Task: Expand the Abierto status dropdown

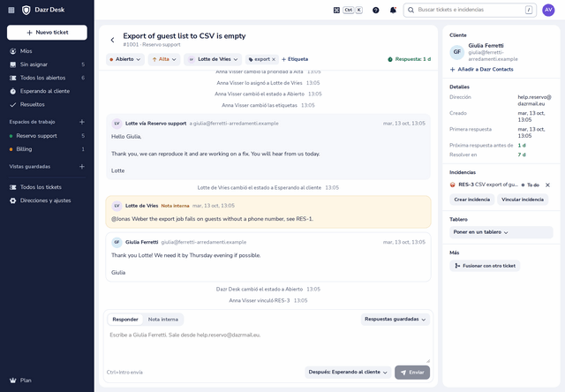Action: click(125, 59)
